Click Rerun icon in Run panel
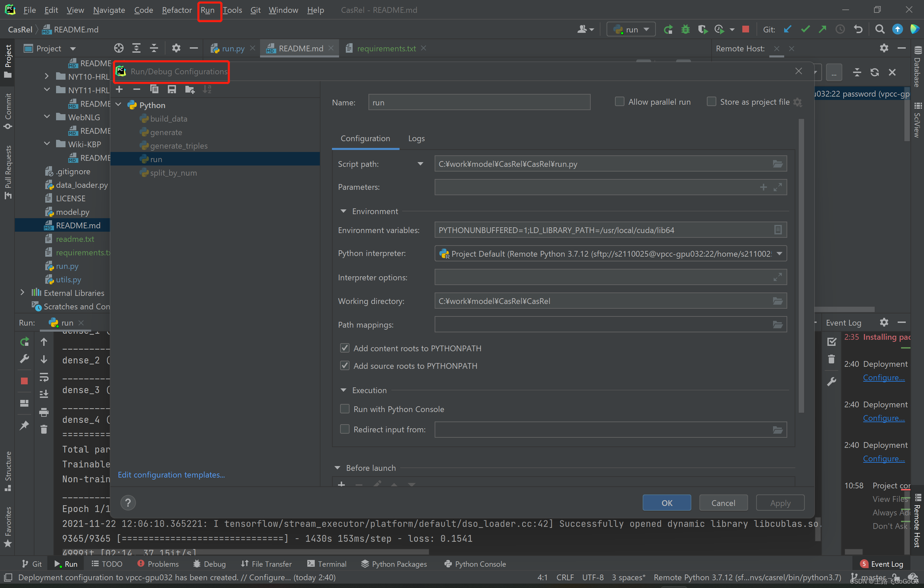This screenshot has height=588, width=924. coord(24,341)
